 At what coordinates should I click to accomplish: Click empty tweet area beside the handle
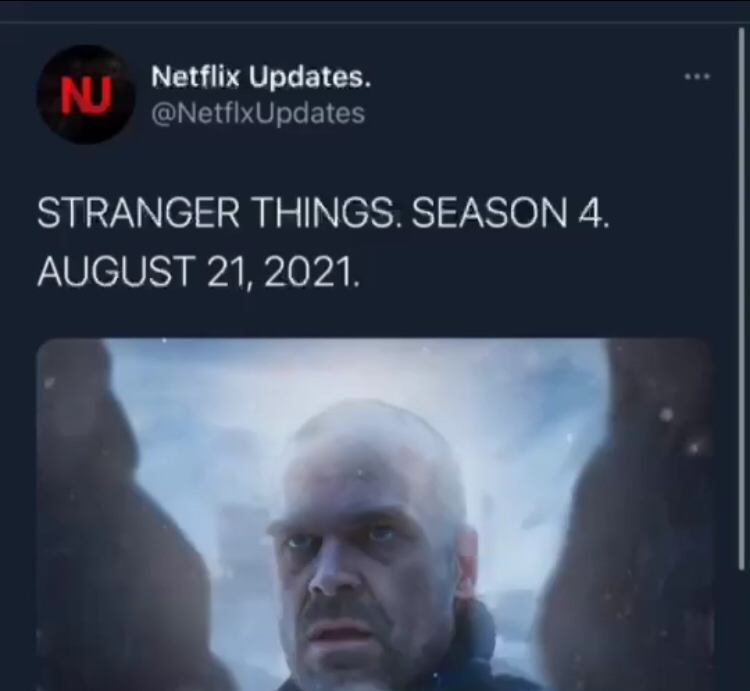click(x=517, y=114)
